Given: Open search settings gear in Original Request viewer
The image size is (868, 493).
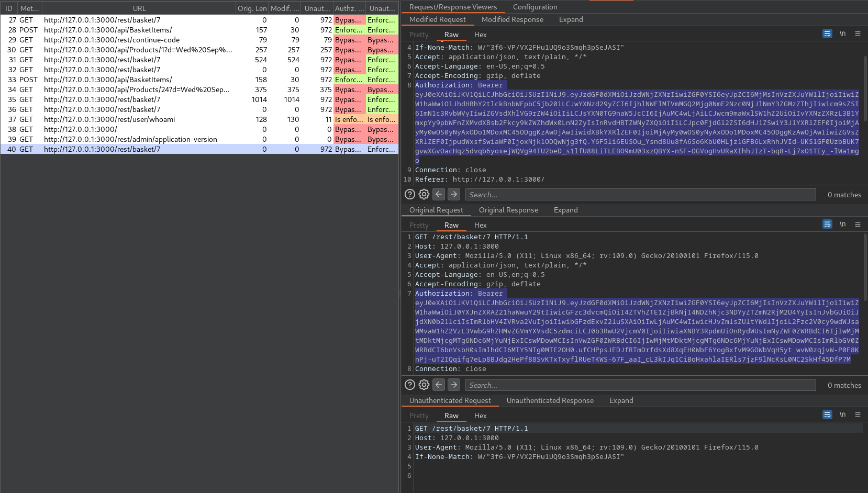Looking at the screenshot, I should [424, 385].
